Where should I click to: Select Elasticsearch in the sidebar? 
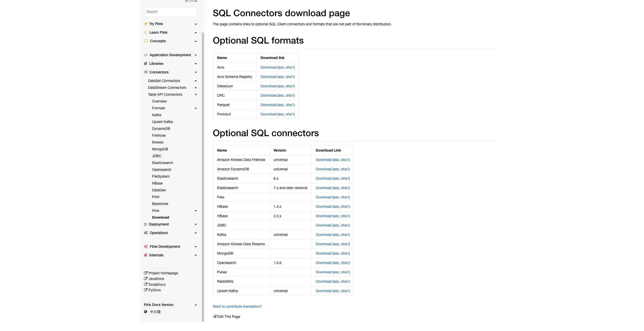163,163
